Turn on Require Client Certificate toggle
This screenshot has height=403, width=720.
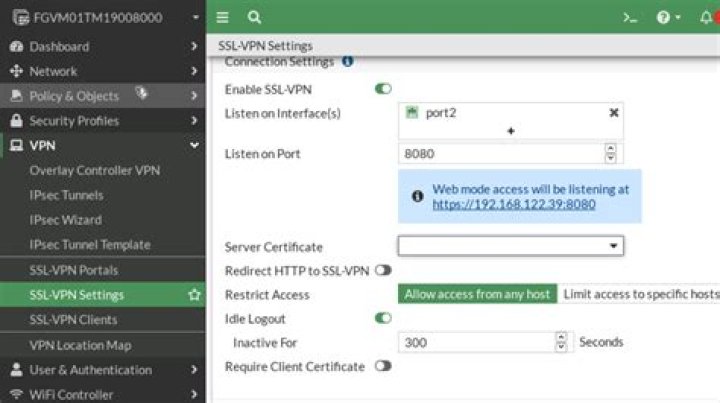(383, 367)
